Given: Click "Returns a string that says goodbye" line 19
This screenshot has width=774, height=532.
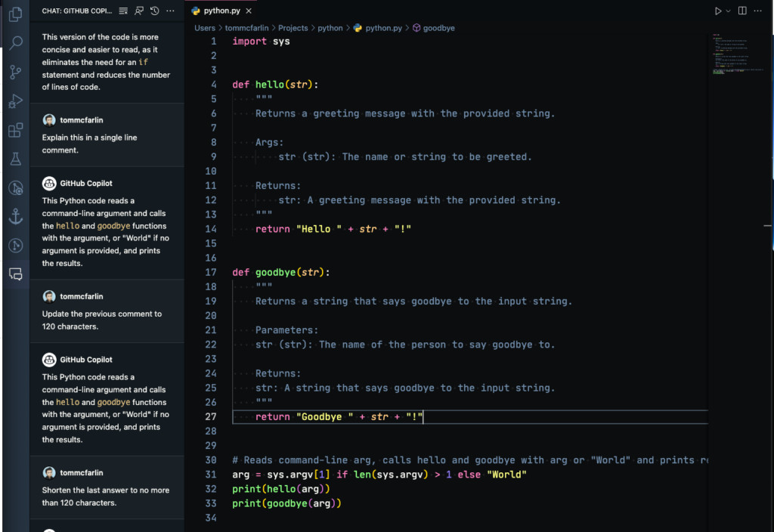Looking at the screenshot, I should pyautogui.click(x=413, y=301).
